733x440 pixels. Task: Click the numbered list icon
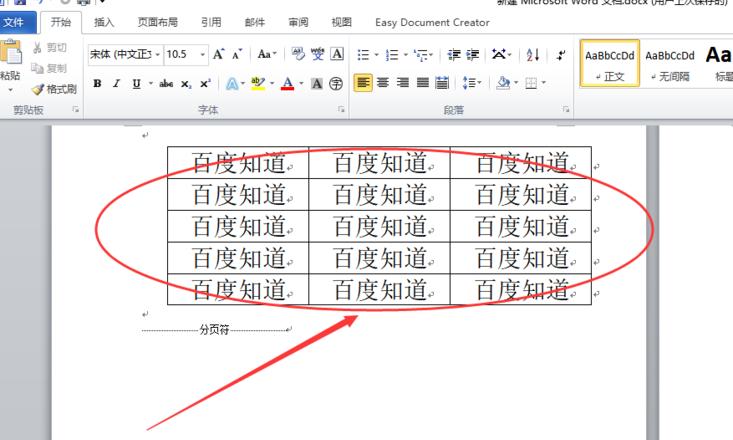[392, 55]
